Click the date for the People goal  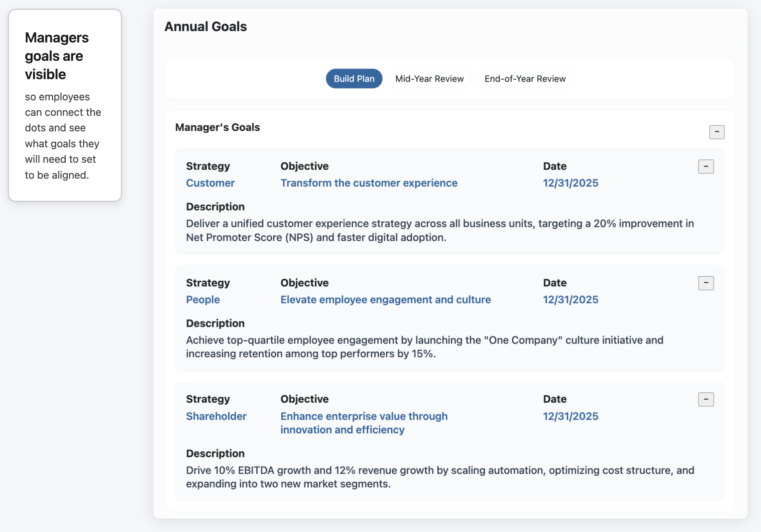571,299
